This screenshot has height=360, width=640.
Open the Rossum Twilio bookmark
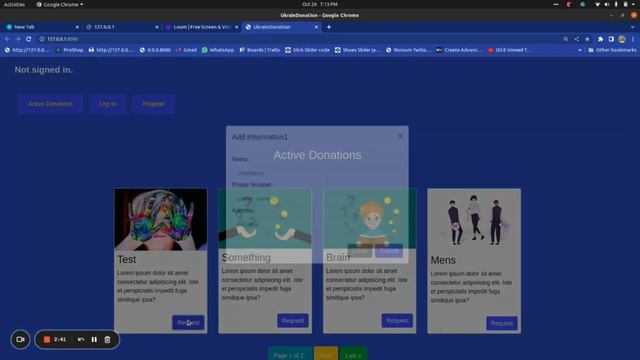click(408, 50)
